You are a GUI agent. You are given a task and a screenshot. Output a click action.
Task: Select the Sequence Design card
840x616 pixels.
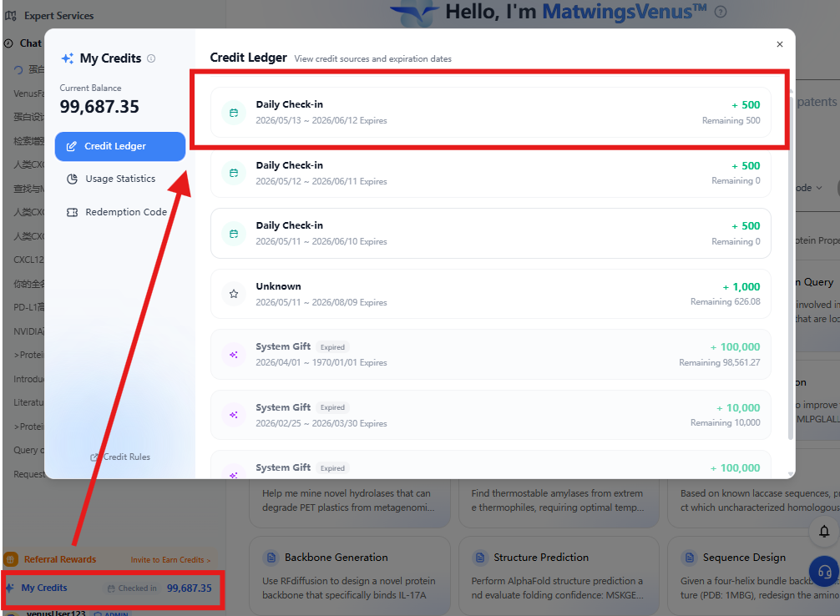(754, 576)
